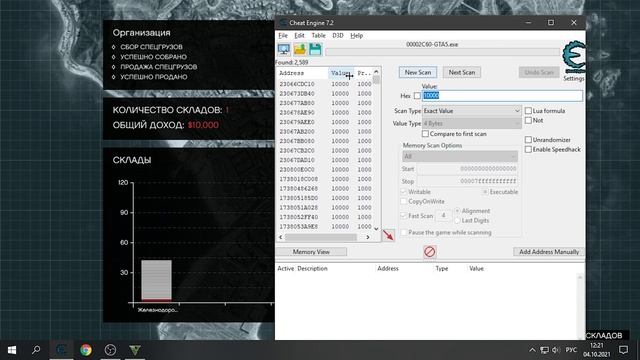Click the New Scan button

[418, 72]
